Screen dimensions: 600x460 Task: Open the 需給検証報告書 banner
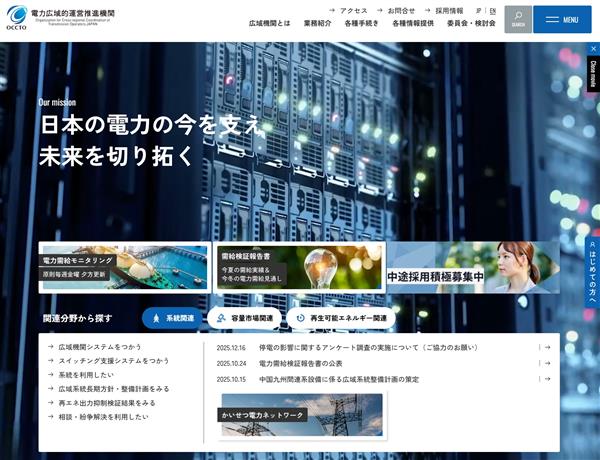pos(299,268)
